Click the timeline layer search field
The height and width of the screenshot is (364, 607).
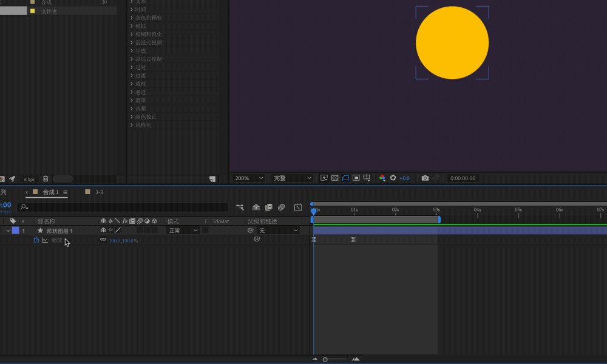[x=123, y=207]
